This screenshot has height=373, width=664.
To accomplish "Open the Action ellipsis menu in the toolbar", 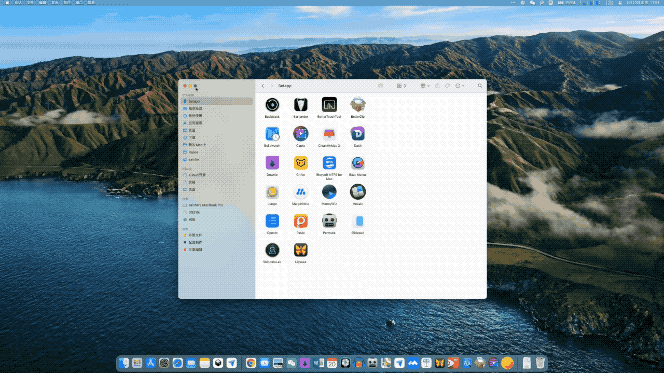I will 459,86.
